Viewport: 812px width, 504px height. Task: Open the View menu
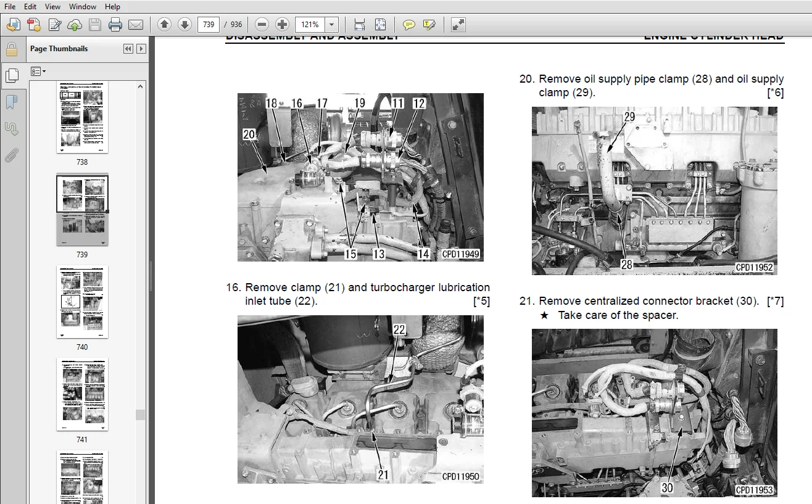tap(53, 6)
